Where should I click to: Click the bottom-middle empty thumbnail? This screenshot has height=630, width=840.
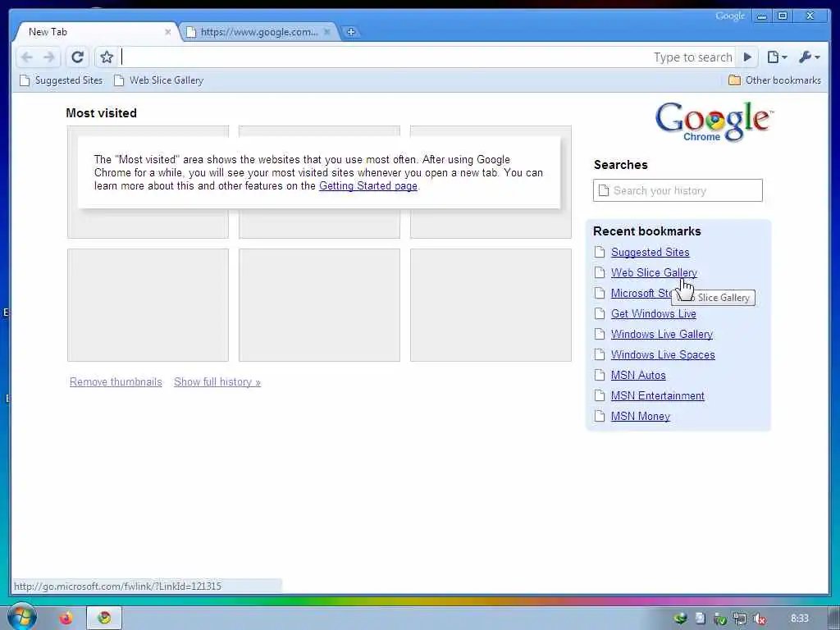[319, 305]
